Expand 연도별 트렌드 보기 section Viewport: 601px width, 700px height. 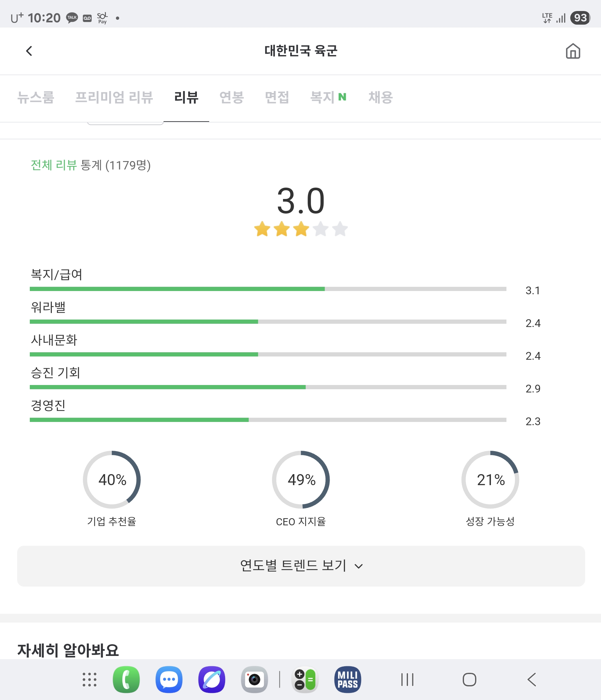click(x=301, y=566)
